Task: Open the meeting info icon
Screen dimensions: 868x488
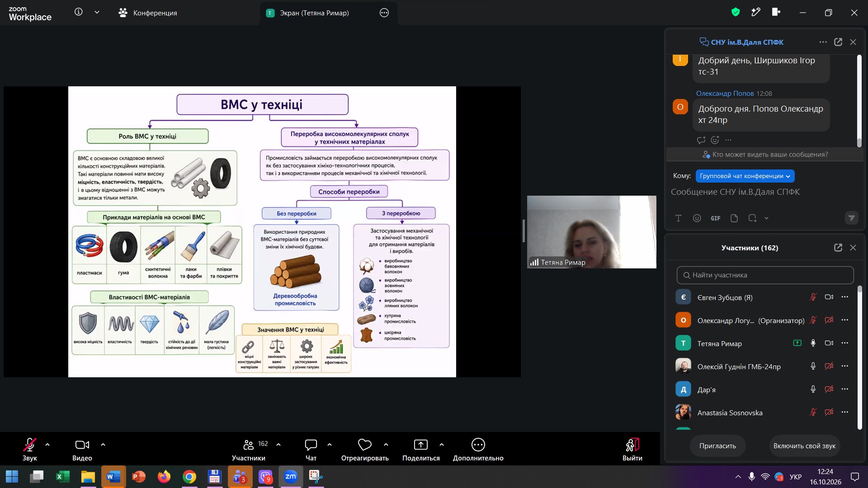Action: click(79, 12)
